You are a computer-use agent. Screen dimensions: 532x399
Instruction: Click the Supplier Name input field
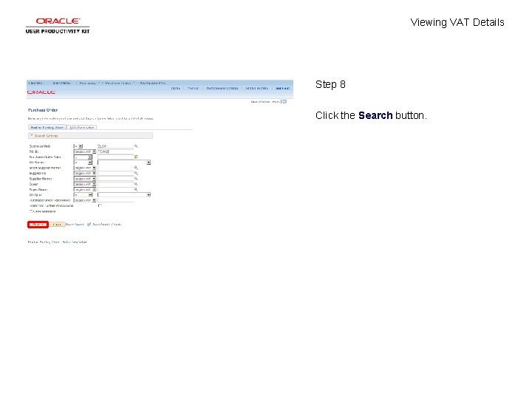115,179
